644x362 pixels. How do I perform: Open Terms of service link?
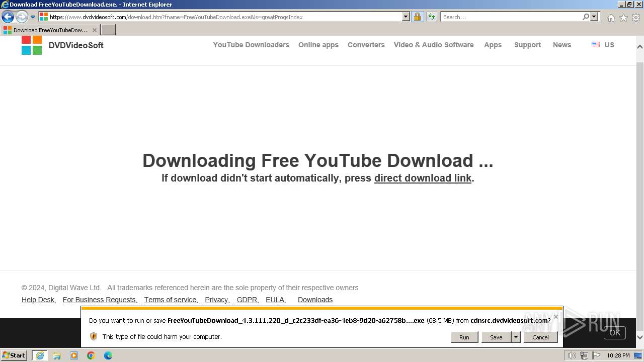[171, 300]
